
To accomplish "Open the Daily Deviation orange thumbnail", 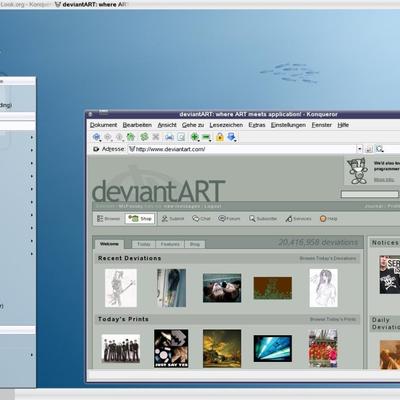I will 390,354.
